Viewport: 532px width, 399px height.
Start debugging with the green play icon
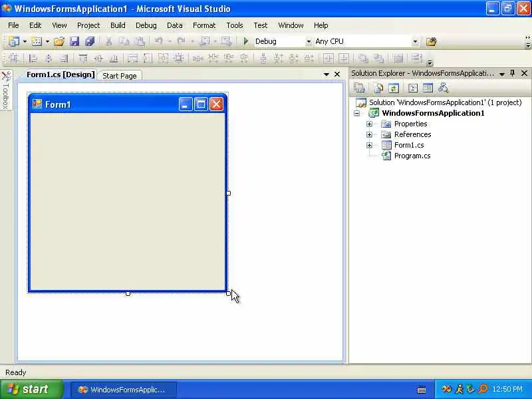(246, 41)
